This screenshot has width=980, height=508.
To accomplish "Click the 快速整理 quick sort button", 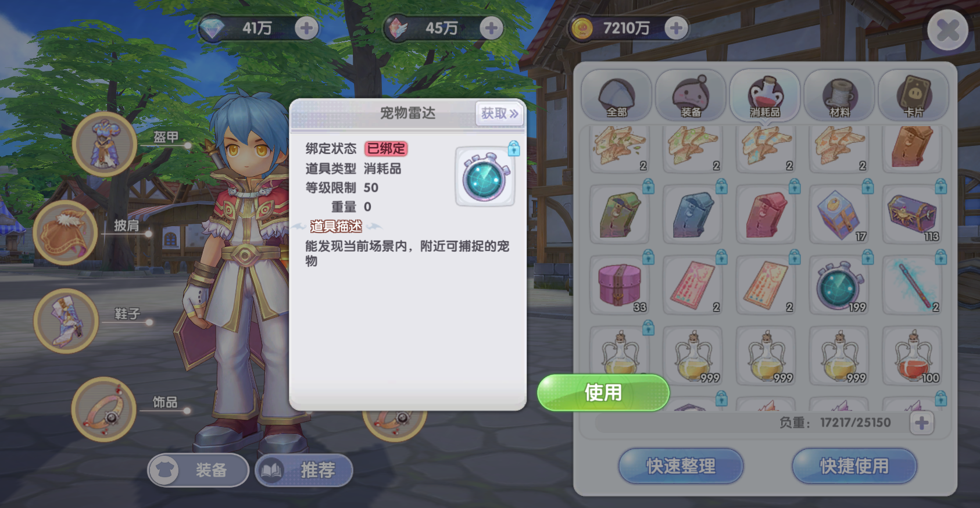I will tap(681, 466).
